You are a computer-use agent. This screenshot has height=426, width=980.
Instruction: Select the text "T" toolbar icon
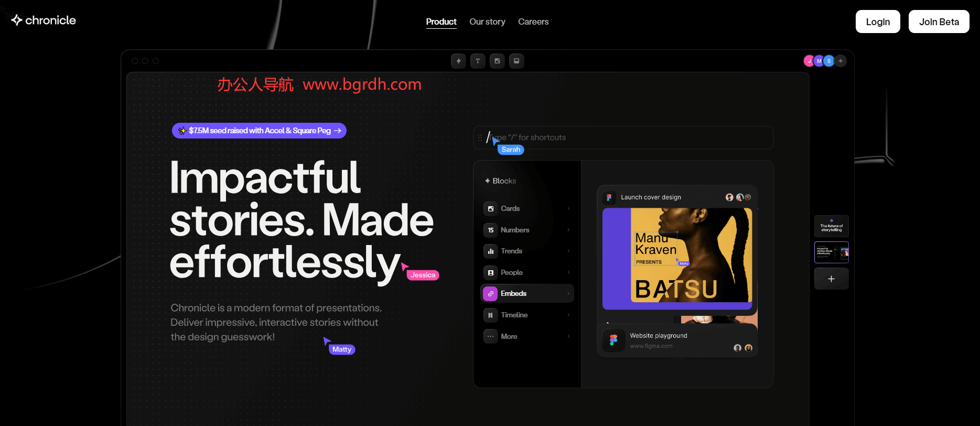coord(478,61)
